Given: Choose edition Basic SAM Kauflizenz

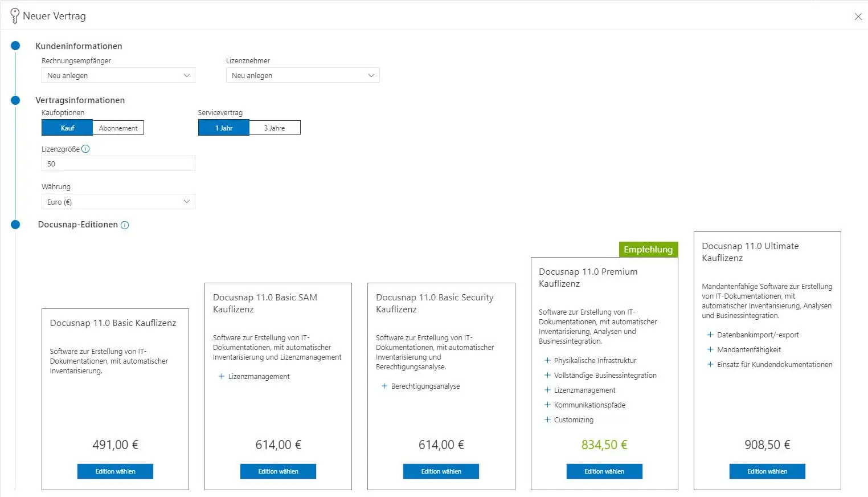Looking at the screenshot, I should tap(278, 471).
